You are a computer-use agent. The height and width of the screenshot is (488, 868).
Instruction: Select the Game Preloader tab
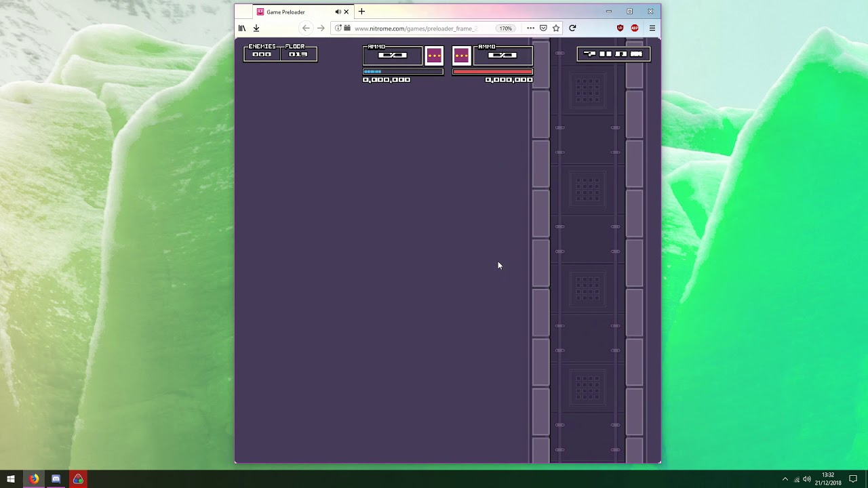click(302, 12)
